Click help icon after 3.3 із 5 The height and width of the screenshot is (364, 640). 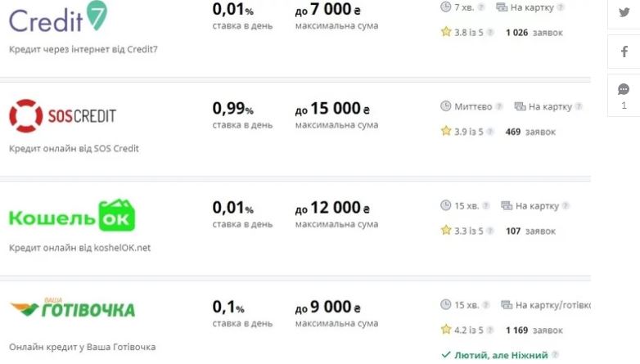click(490, 231)
